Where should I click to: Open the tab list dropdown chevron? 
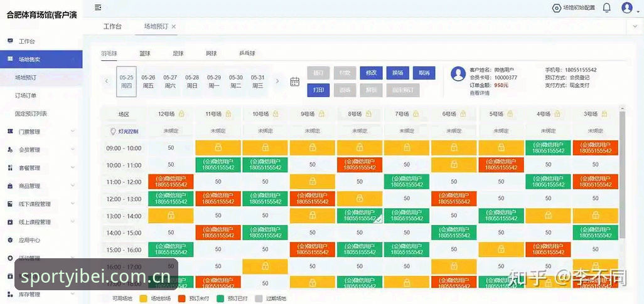635,26
